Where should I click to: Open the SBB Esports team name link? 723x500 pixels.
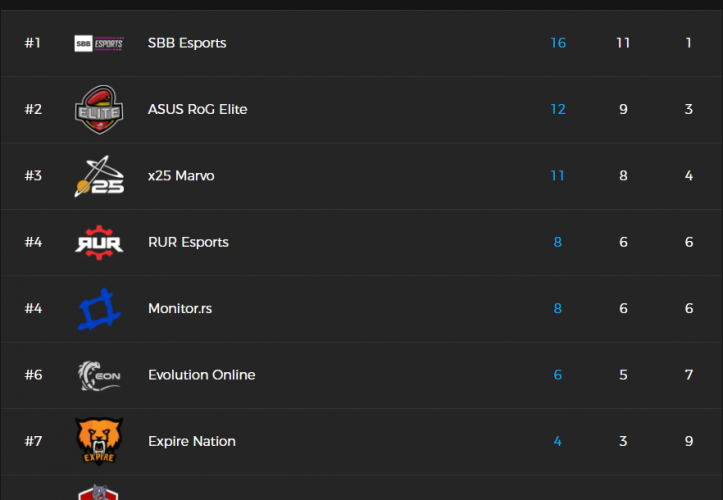coord(187,43)
